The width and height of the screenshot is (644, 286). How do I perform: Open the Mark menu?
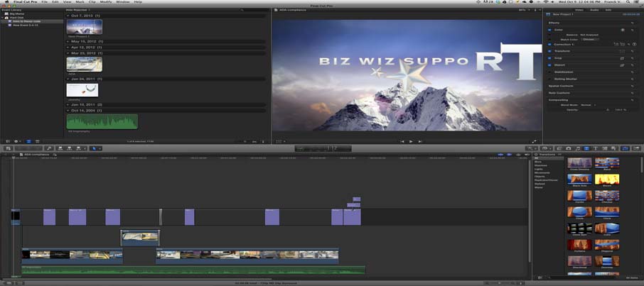[80, 2]
